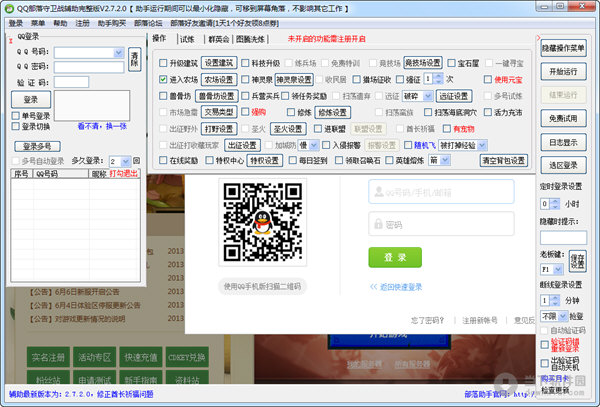Click the 强征 次 number stepper
The width and height of the screenshot is (600, 407).
[x=439, y=79]
